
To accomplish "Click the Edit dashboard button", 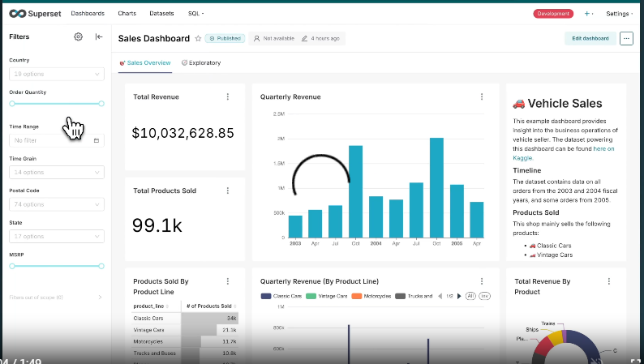I will 590,39.
